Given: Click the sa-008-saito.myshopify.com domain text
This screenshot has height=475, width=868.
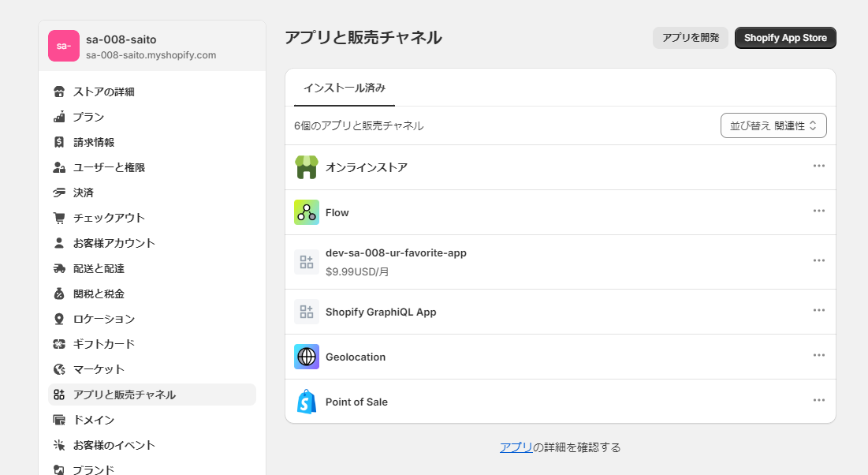Looking at the screenshot, I should 151,55.
